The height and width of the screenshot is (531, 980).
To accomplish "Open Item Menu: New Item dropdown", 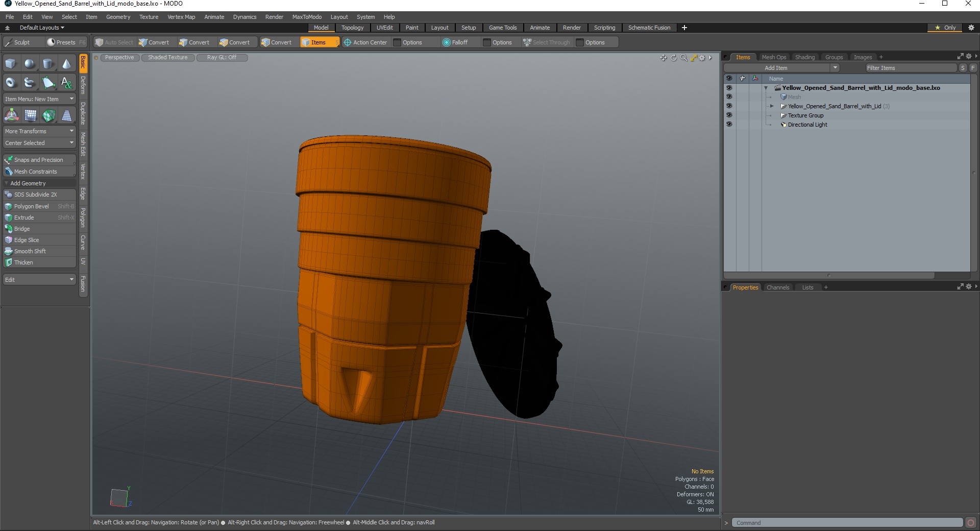I will [x=39, y=99].
